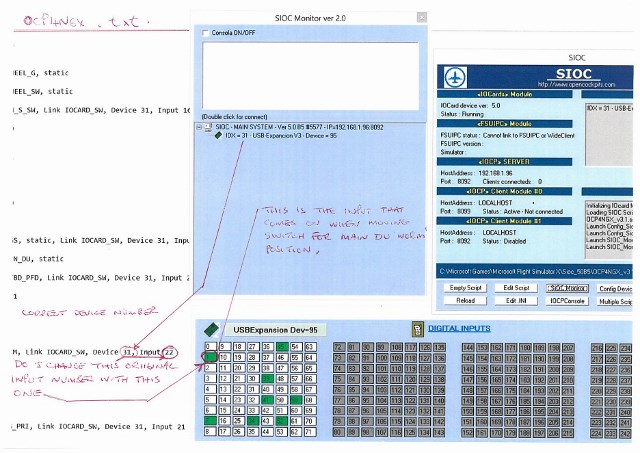Toggle the Console ON/OFF checkbox

(x=205, y=34)
